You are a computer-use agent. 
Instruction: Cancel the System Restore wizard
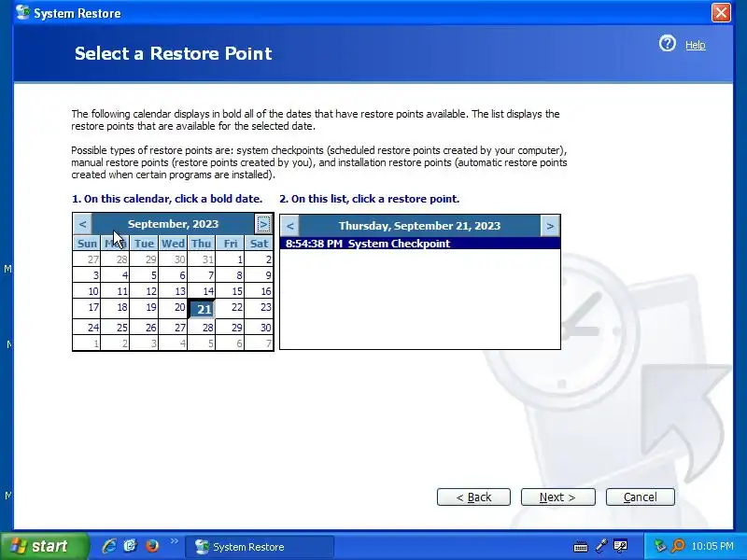click(x=641, y=497)
